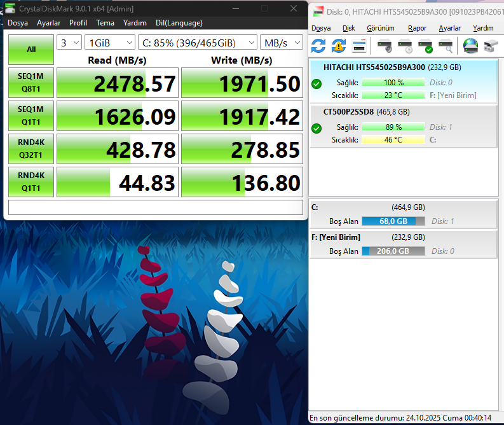Click the disk with magnifier surface scan icon
This screenshot has width=504, height=425.
(x=446, y=46)
